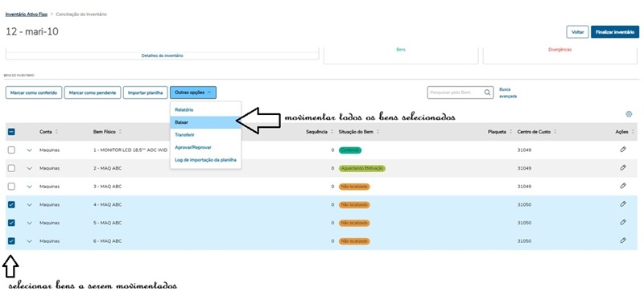Uncheck the 5 - MAQ ABC row checkbox

click(11, 223)
